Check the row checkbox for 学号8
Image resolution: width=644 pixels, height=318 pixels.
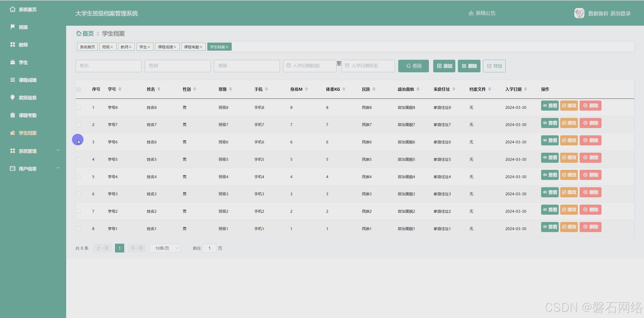(x=79, y=107)
